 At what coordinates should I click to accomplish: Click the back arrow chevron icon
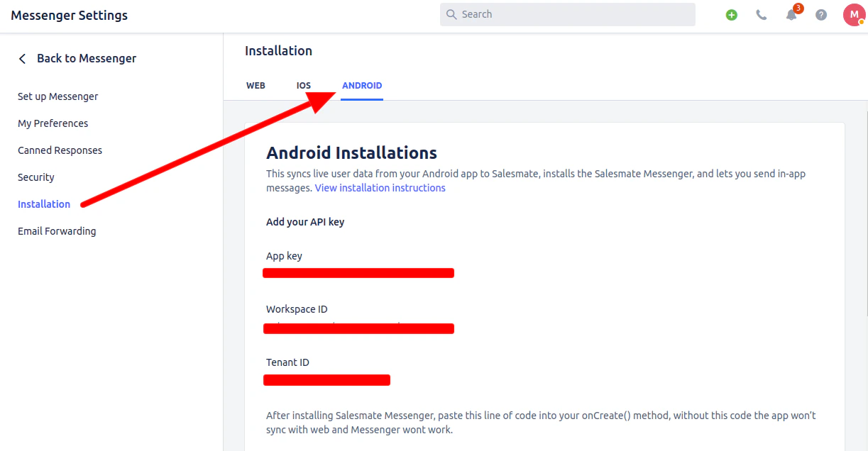(23, 59)
